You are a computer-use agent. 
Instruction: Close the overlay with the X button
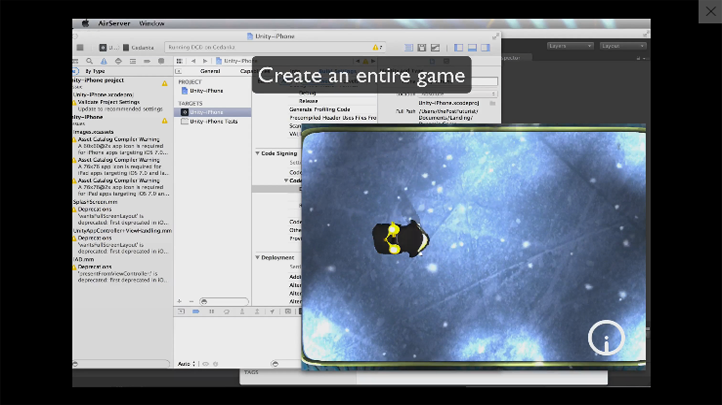[710, 11]
